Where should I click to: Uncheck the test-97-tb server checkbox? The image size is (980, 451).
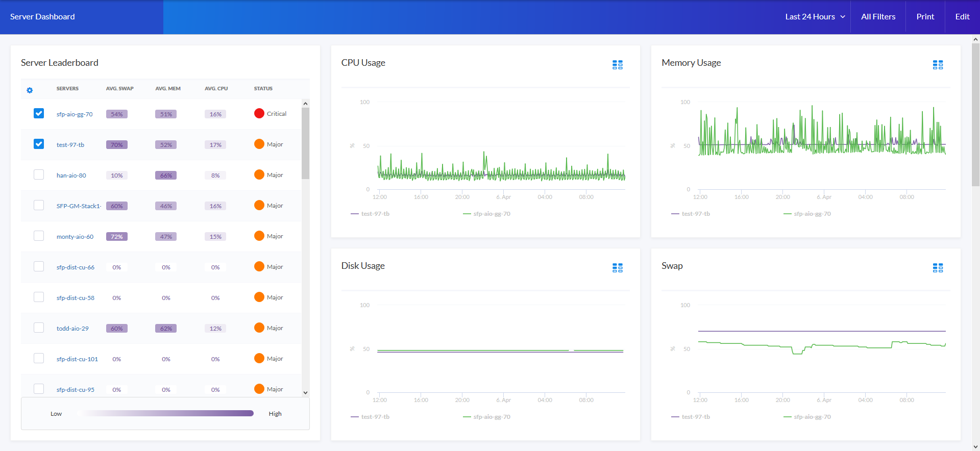[x=39, y=144]
